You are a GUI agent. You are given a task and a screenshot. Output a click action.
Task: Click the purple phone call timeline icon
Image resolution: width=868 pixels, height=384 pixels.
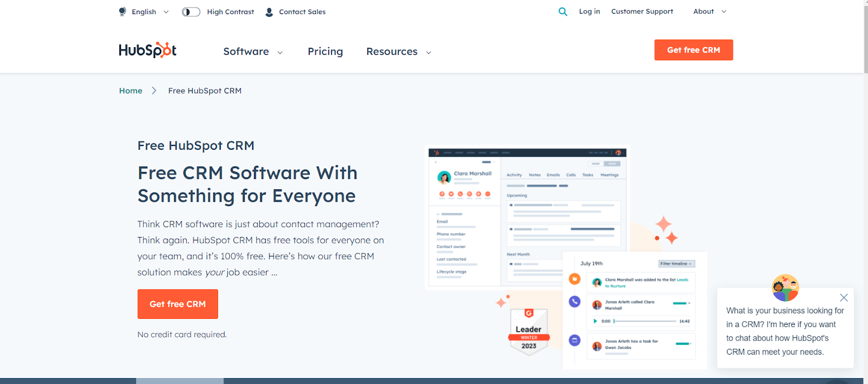[x=575, y=302]
